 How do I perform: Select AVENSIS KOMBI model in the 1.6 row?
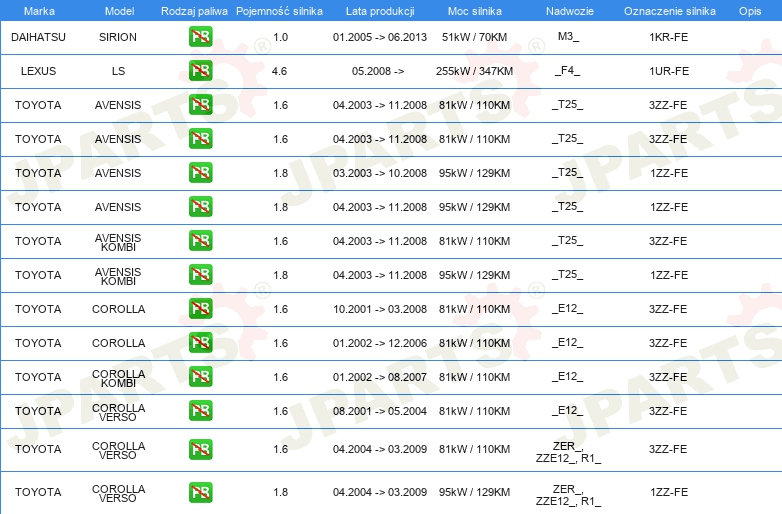pos(118,242)
